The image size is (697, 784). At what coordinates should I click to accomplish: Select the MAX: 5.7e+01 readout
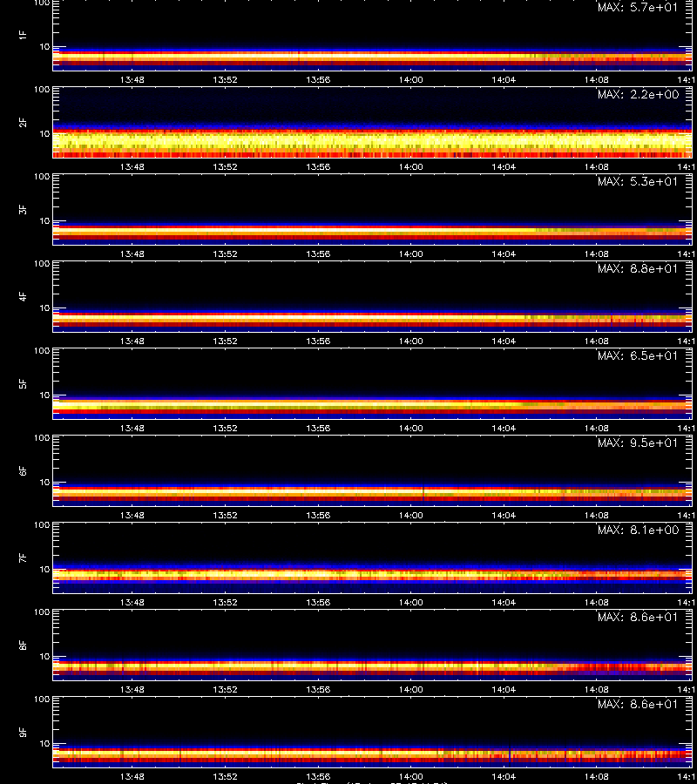pyautogui.click(x=638, y=8)
